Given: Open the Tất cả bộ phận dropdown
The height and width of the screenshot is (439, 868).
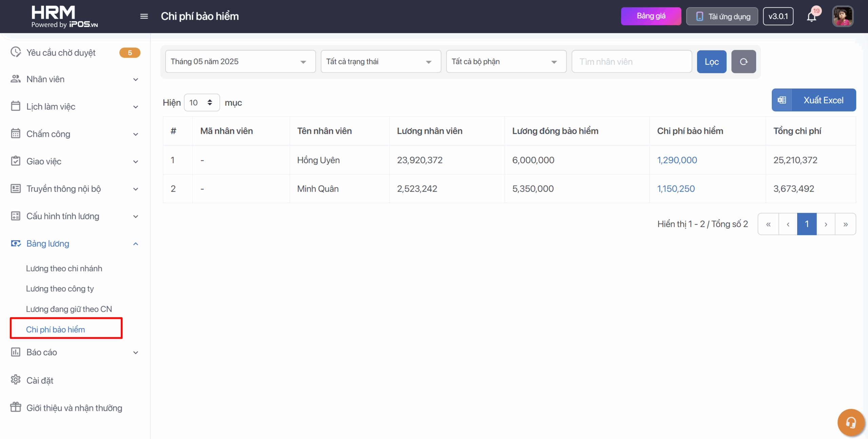Looking at the screenshot, I should [506, 62].
